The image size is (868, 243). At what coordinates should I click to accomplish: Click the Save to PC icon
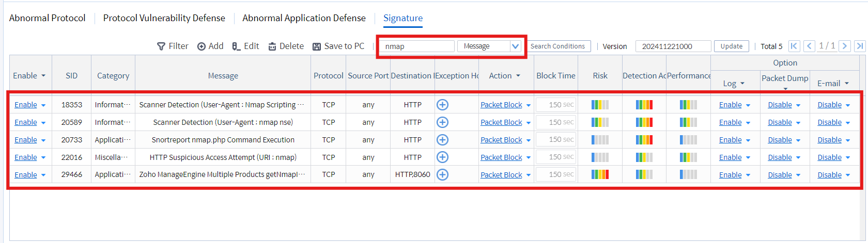[x=317, y=46]
